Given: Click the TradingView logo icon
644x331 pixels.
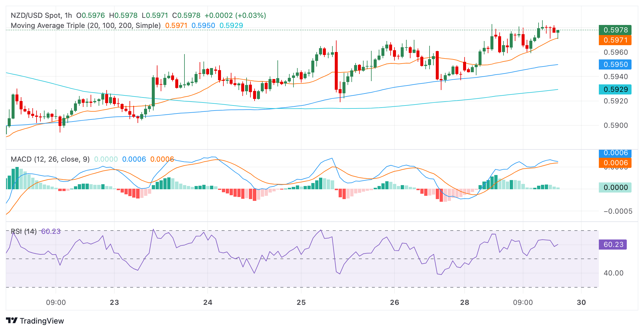Looking at the screenshot, I should pyautogui.click(x=12, y=321).
